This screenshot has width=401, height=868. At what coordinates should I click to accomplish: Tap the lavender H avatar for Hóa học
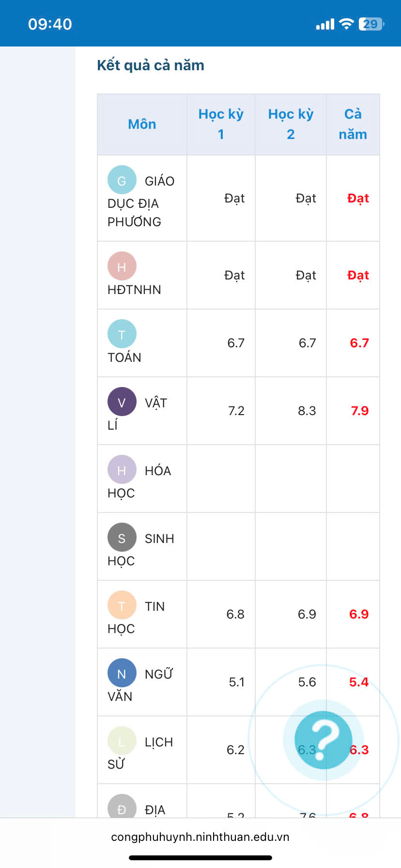[x=122, y=469]
